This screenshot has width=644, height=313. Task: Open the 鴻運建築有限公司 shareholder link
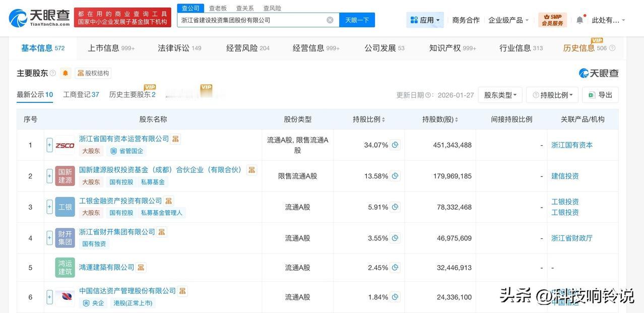pos(107,267)
